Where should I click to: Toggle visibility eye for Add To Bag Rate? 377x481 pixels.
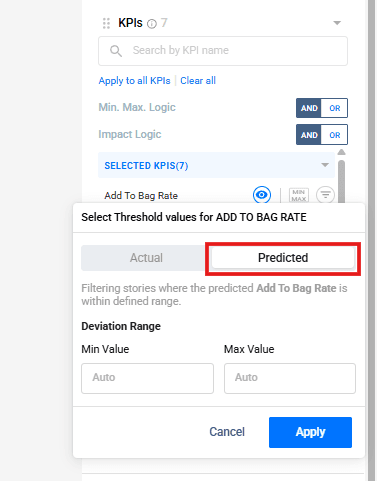[262, 195]
